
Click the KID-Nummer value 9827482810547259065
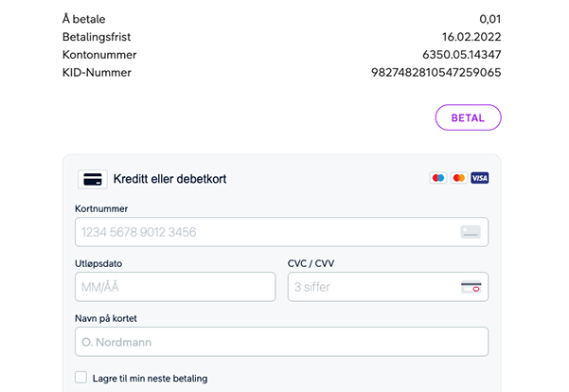[436, 73]
